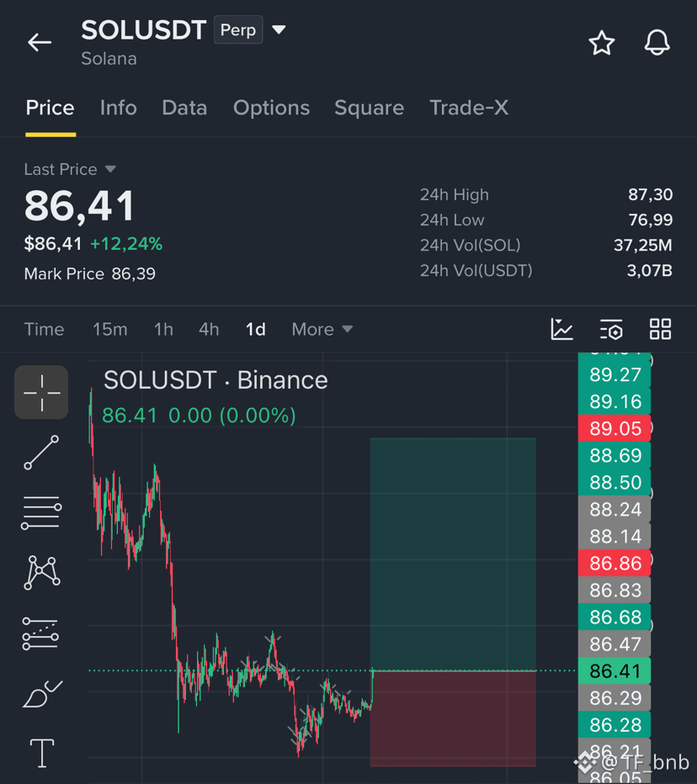Switch to the Data tab

[184, 108]
